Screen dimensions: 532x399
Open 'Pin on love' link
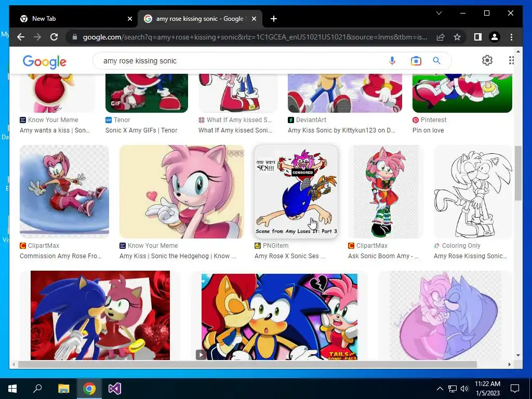tap(428, 130)
